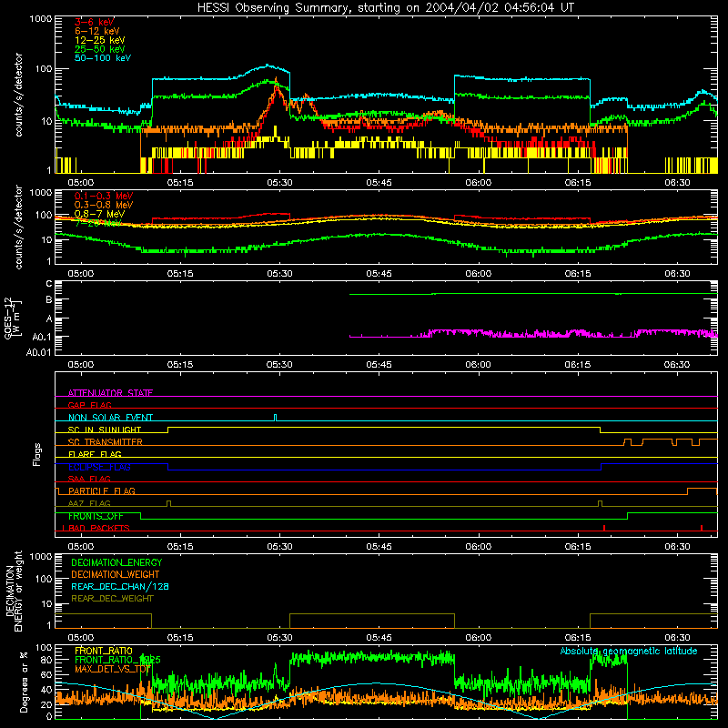Select the 50-100 keV legend label
This screenshot has width=728, height=728.
103,57
